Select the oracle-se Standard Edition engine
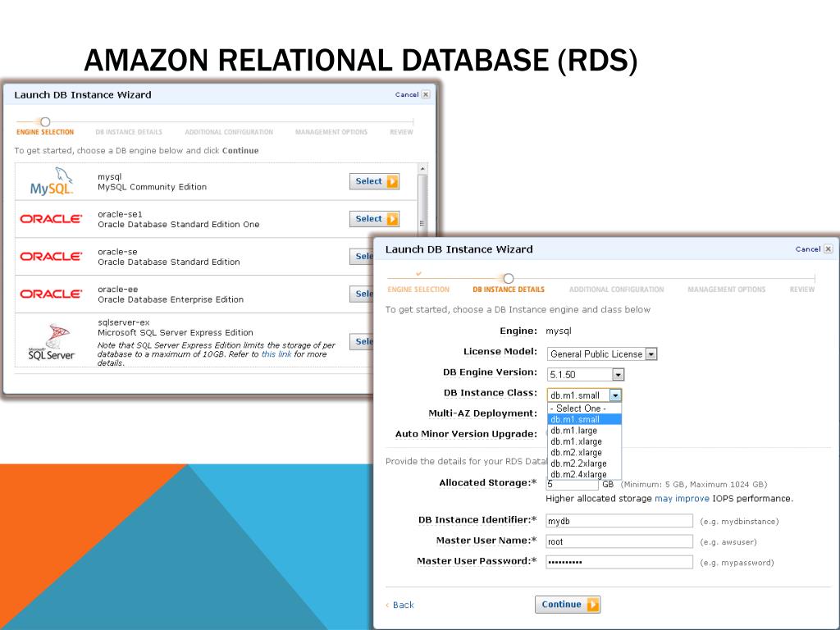 362,256
